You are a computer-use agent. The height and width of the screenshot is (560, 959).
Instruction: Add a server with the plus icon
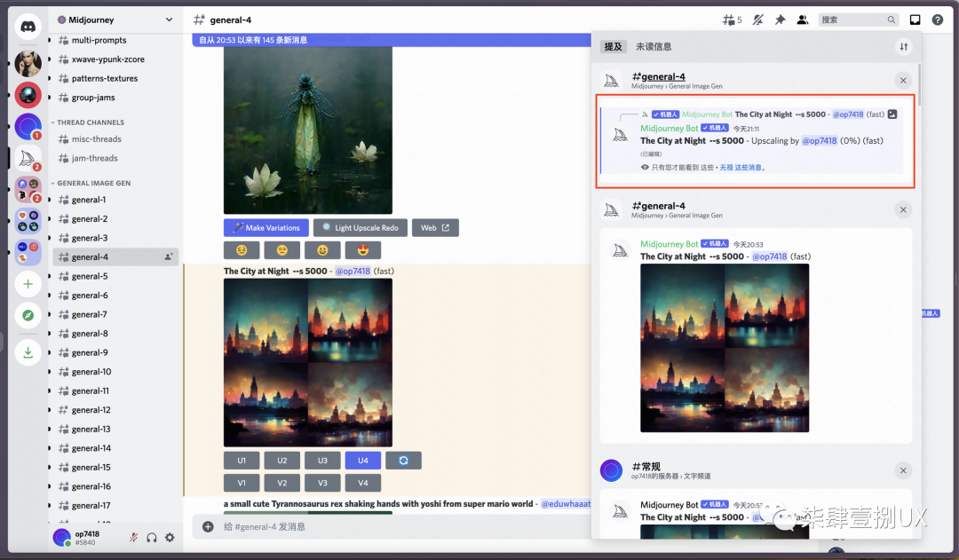tap(28, 284)
